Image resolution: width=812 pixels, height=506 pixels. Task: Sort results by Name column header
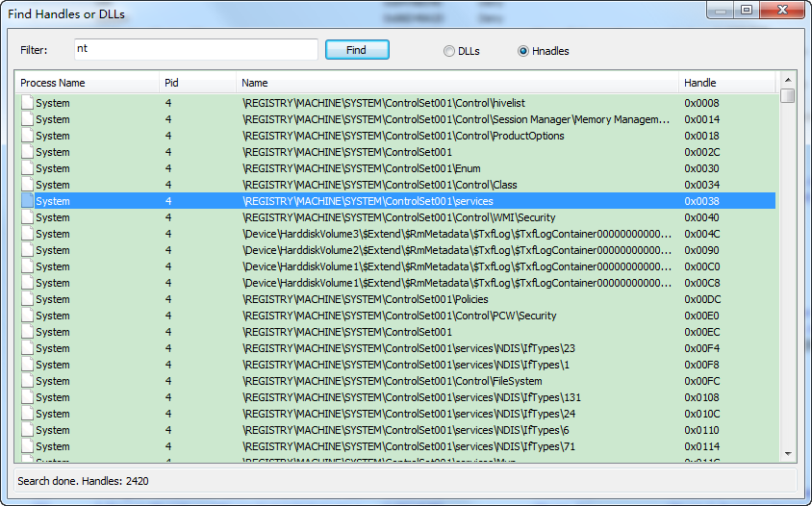coord(457,83)
